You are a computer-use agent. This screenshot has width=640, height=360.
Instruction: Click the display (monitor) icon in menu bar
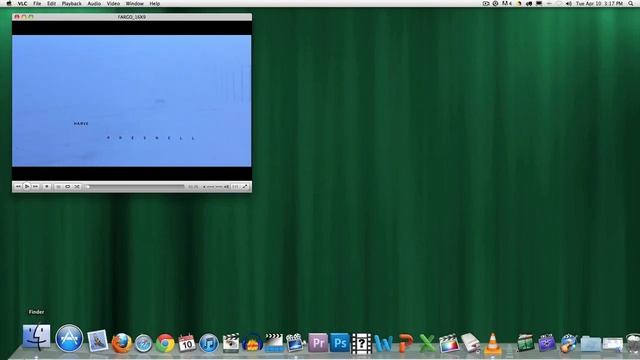(x=539, y=4)
